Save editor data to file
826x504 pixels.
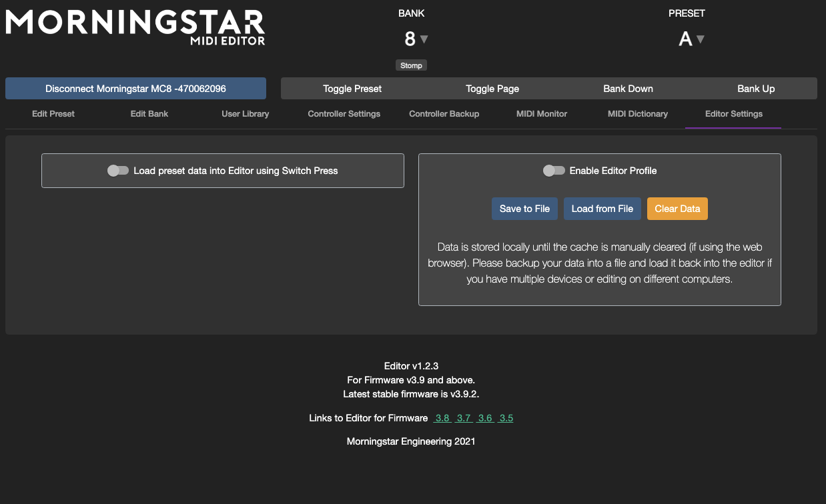pyautogui.click(x=524, y=209)
